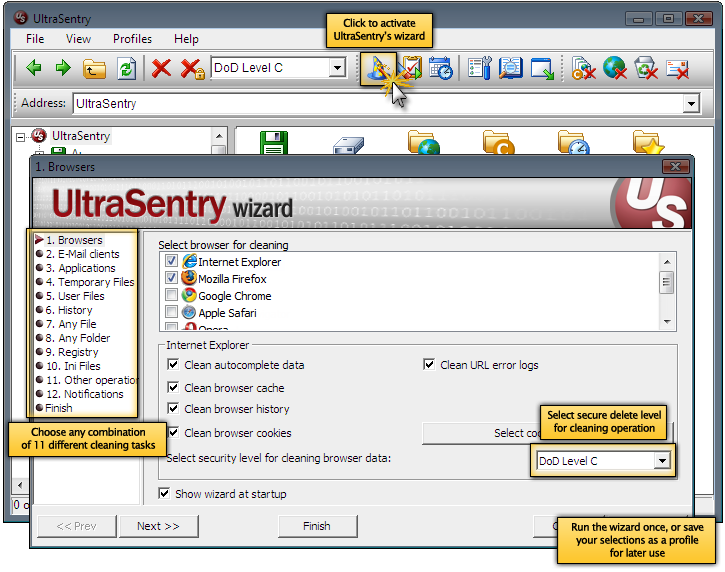Click the green forward arrow toolbar icon
Screen dimensions: 725x572
(x=63, y=69)
